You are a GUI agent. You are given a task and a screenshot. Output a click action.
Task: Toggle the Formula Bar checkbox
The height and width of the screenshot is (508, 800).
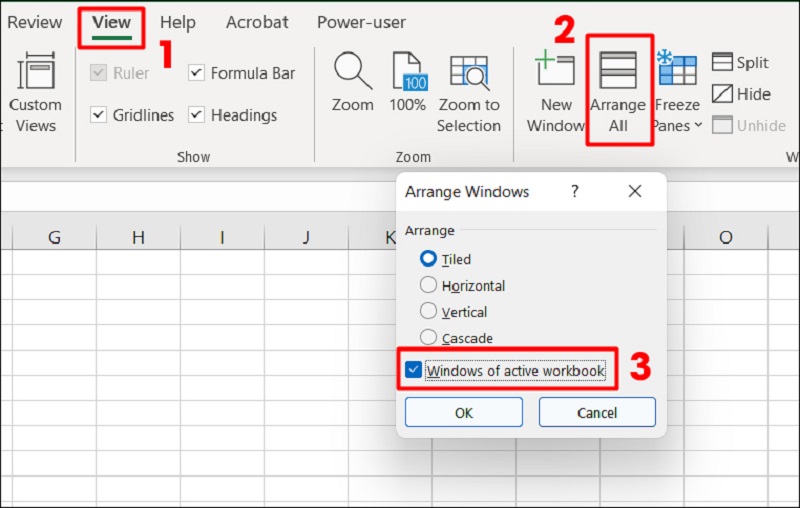pyautogui.click(x=196, y=73)
